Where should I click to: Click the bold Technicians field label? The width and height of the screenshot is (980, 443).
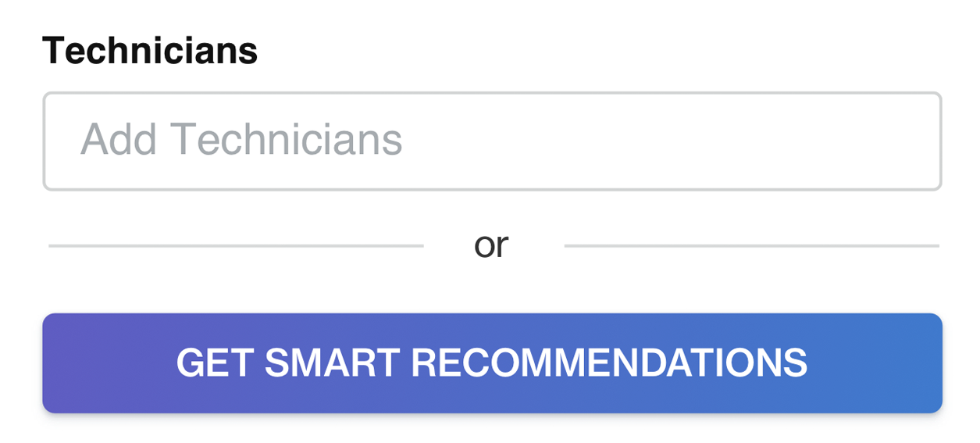(x=150, y=51)
